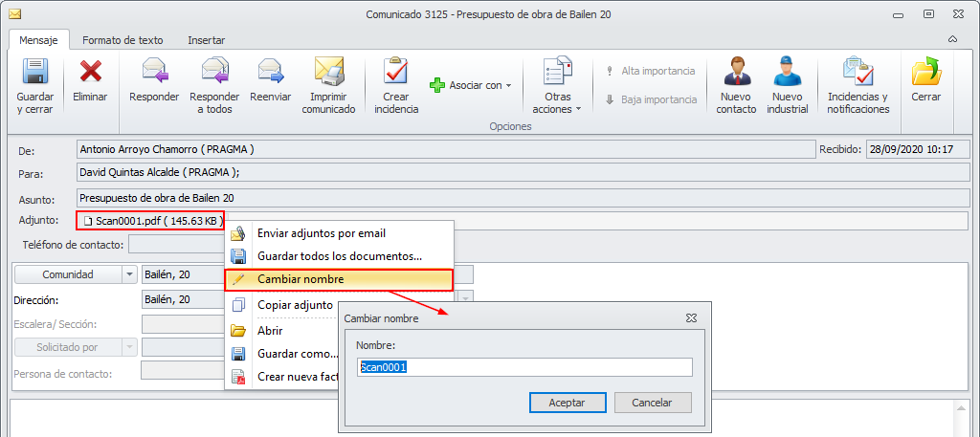
Task: Click the Dirección field Bailén, 20
Action: click(183, 299)
